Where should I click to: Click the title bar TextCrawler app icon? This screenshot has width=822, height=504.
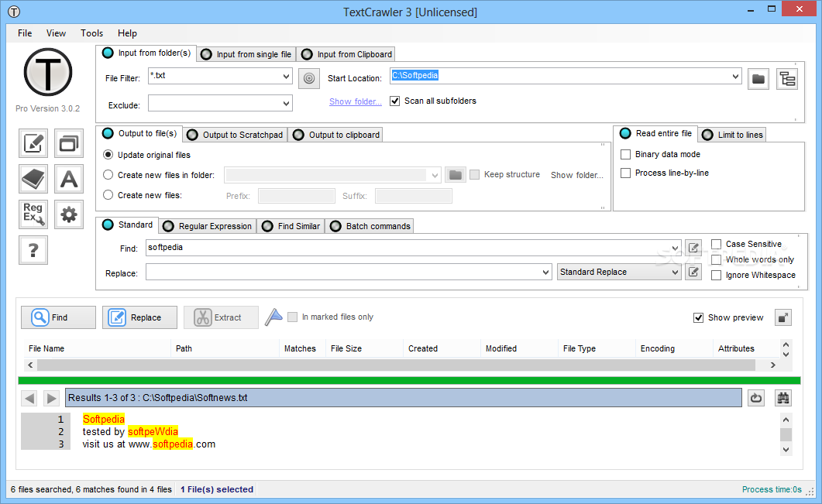click(14, 12)
